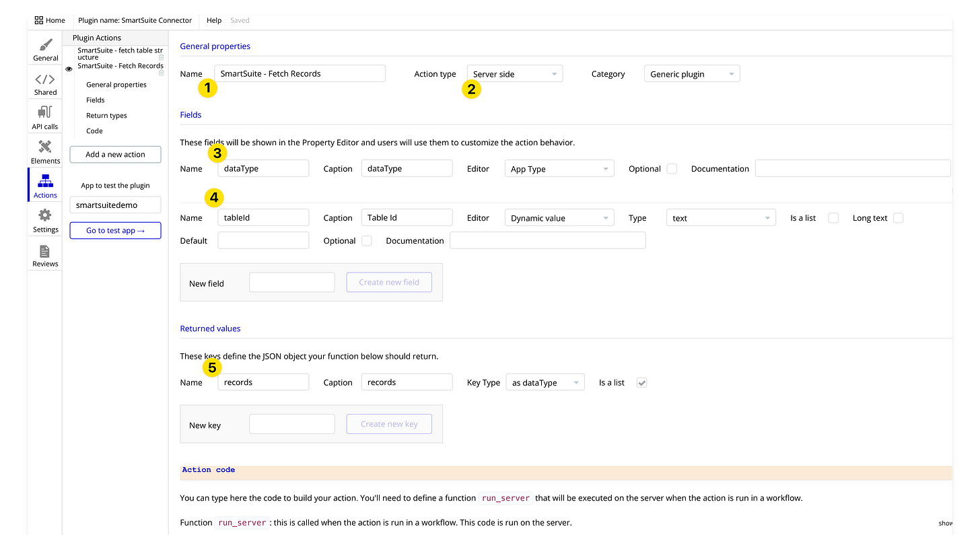This screenshot has height=535, width=980.
Task: Open Category Generic plugin dropdown
Action: 692,74
